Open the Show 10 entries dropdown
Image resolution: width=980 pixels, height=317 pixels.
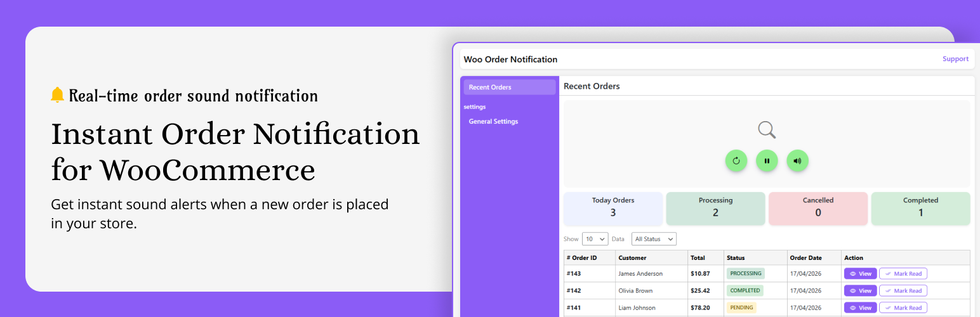[595, 239]
